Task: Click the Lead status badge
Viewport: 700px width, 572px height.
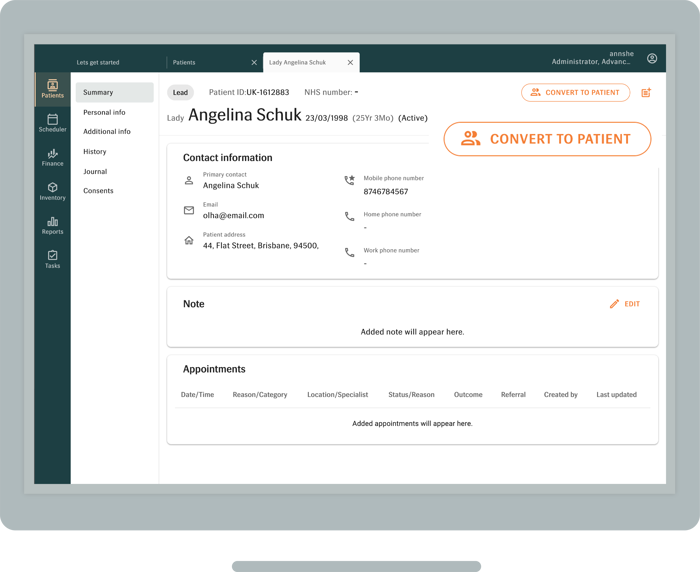Action: coord(180,92)
